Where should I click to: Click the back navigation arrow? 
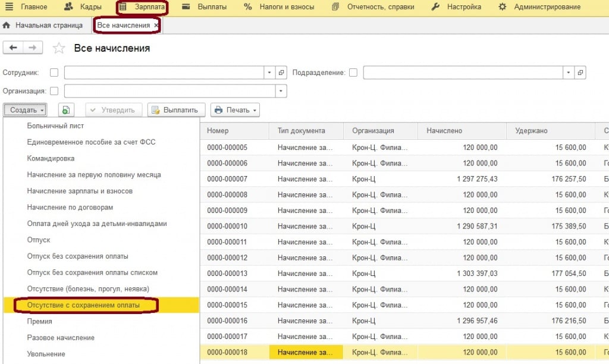[x=13, y=48]
